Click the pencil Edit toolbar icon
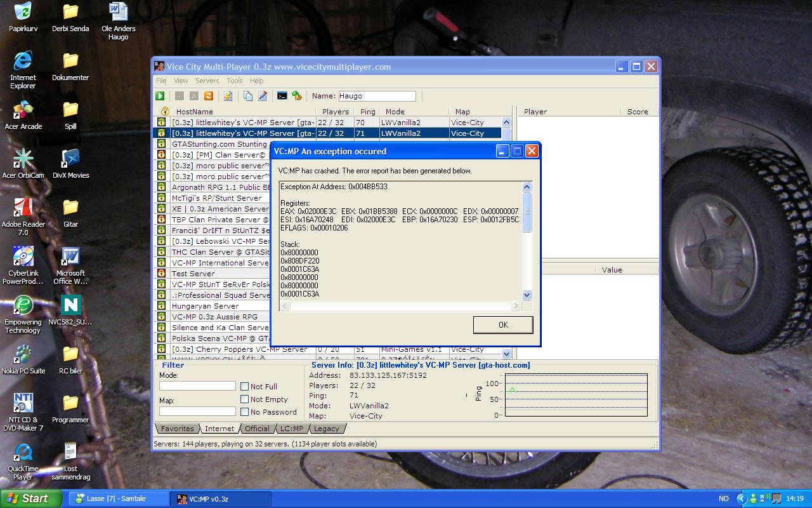Screen dimensions: 812x508 pos(263,96)
